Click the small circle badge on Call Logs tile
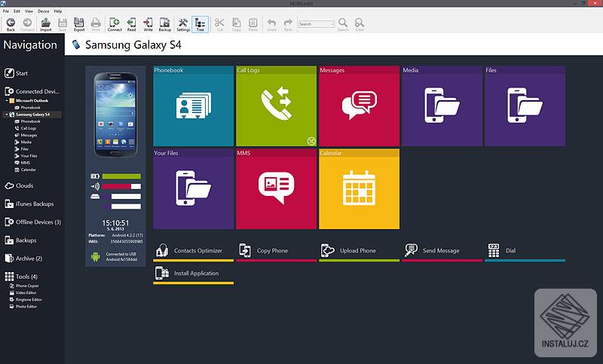Image resolution: width=603 pixels, height=364 pixels. [x=311, y=141]
